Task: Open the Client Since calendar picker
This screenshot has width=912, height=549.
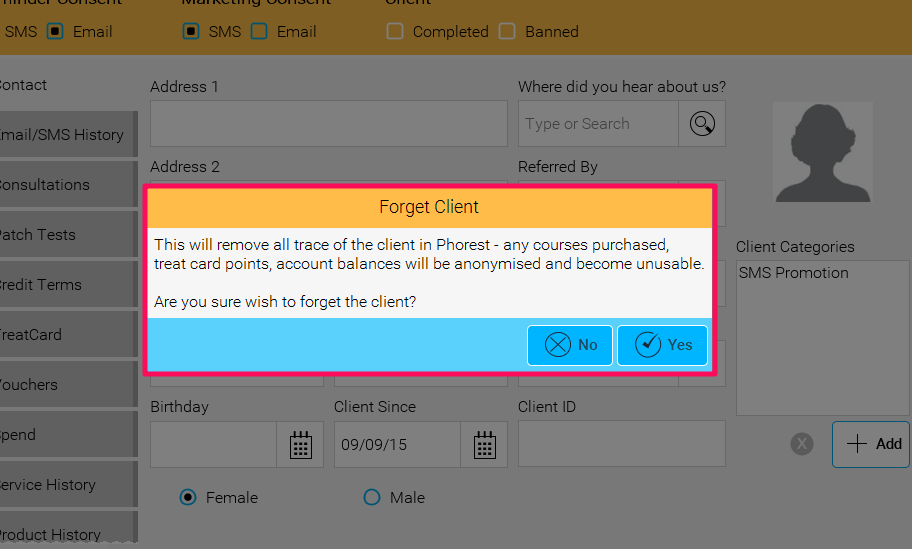Action: (484, 445)
